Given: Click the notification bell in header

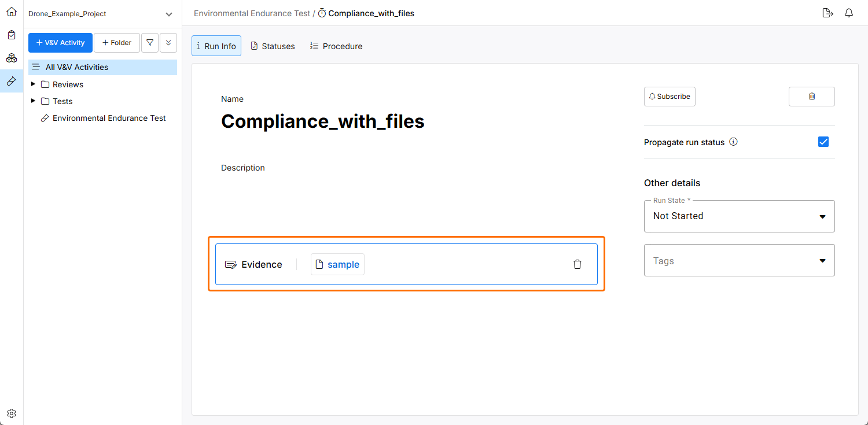Looking at the screenshot, I should click(849, 13).
